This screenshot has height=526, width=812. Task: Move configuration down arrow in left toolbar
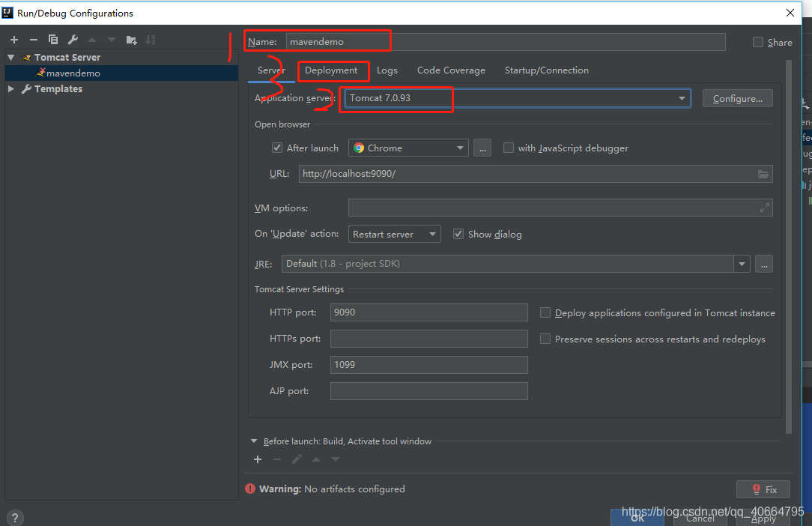[x=112, y=40]
